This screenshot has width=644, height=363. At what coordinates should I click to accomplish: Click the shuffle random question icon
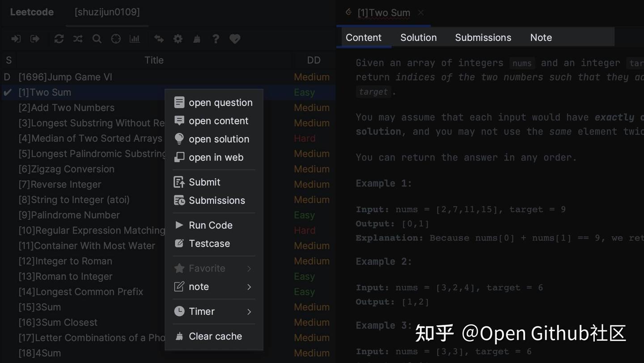click(78, 39)
